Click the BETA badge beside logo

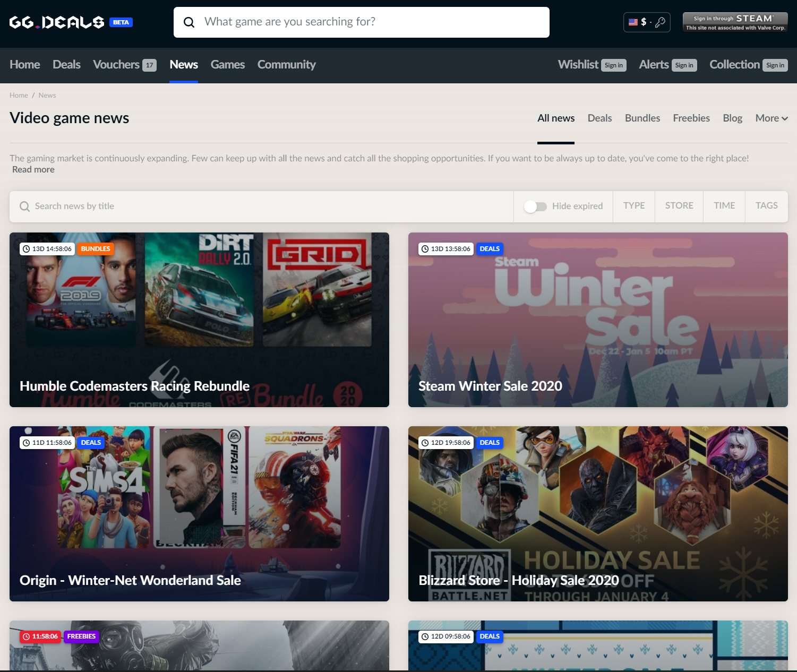[121, 22]
